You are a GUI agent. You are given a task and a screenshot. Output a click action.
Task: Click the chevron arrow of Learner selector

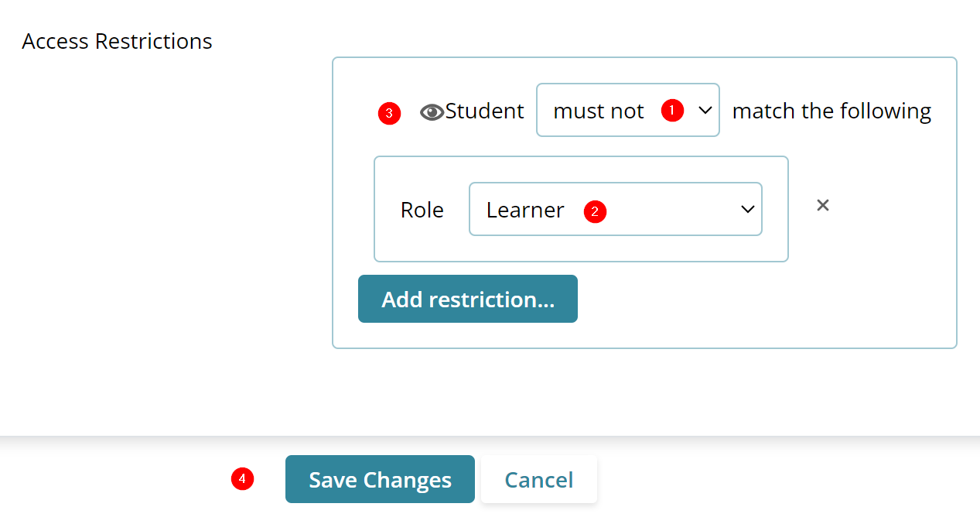click(747, 210)
